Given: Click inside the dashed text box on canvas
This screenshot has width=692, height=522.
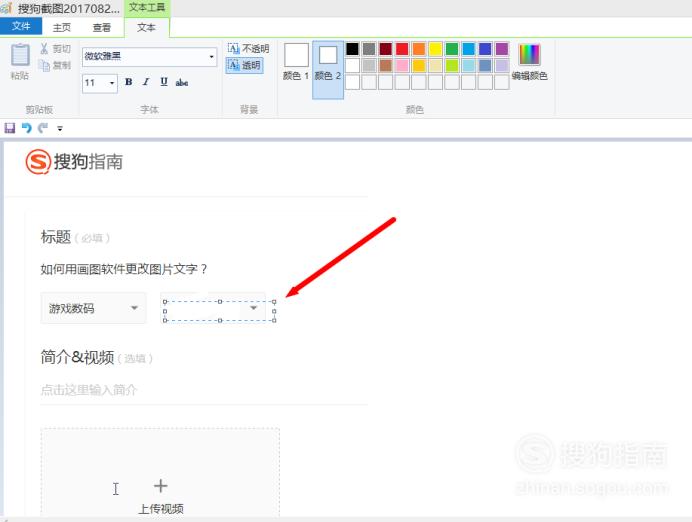Looking at the screenshot, I should click(219, 311).
